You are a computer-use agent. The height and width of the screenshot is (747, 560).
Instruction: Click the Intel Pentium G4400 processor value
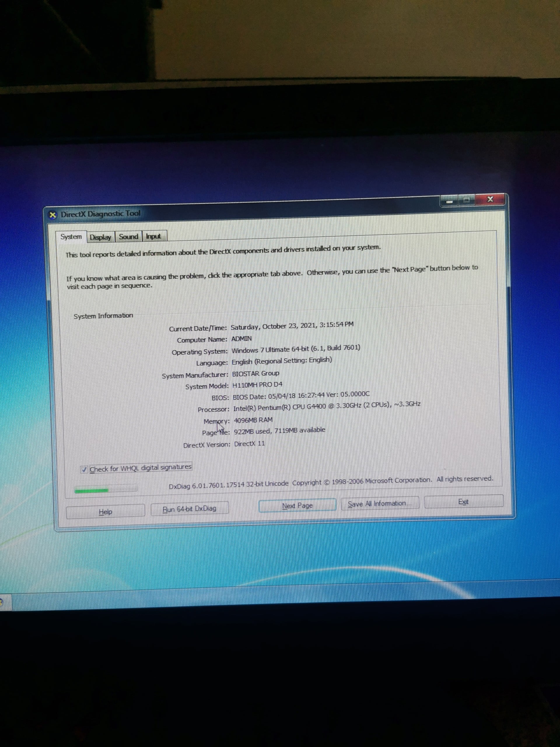(327, 406)
